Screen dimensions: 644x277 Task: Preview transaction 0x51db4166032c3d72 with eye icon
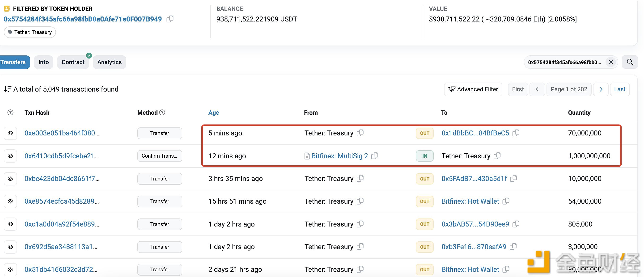[x=10, y=269]
